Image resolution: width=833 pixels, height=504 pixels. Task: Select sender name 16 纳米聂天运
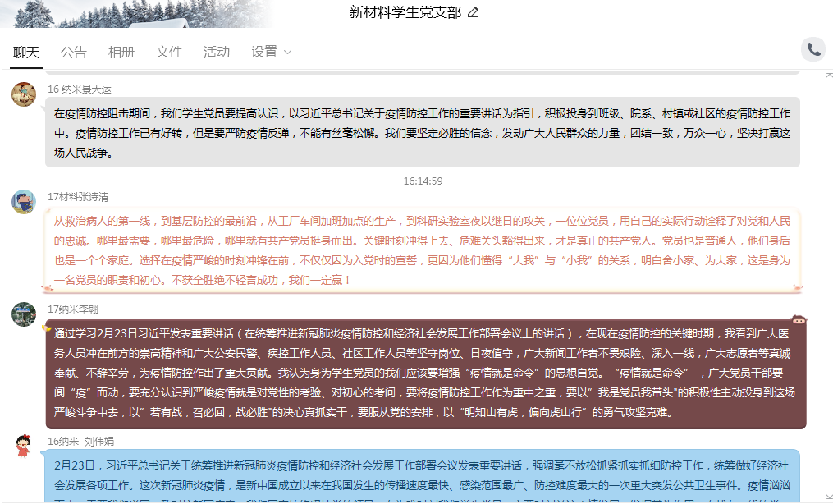tap(80, 89)
